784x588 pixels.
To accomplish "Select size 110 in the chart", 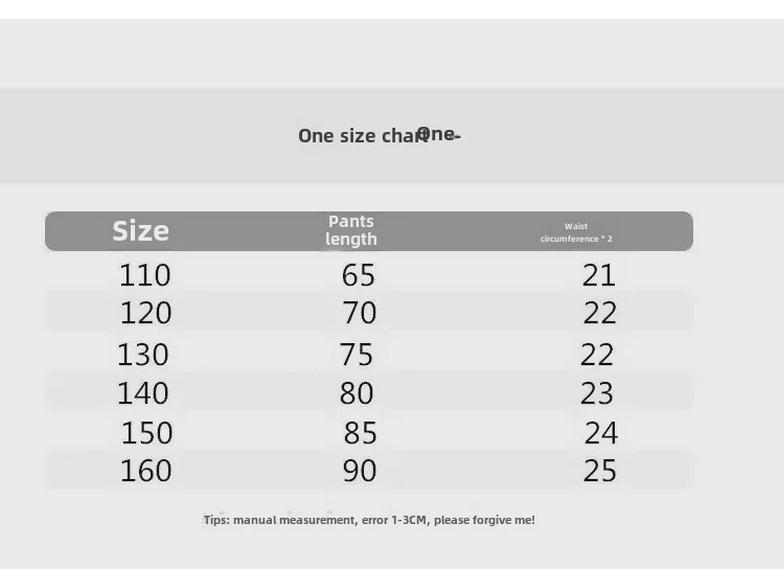I will 145,275.
